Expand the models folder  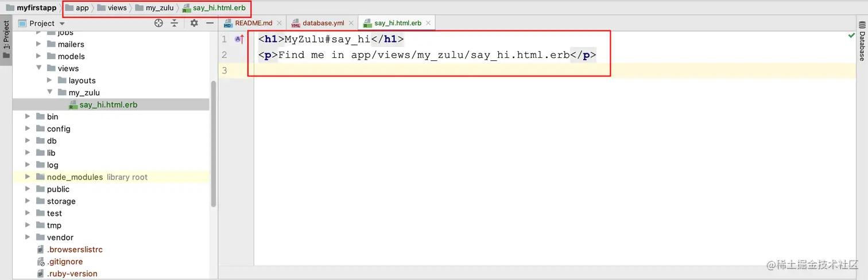38,56
